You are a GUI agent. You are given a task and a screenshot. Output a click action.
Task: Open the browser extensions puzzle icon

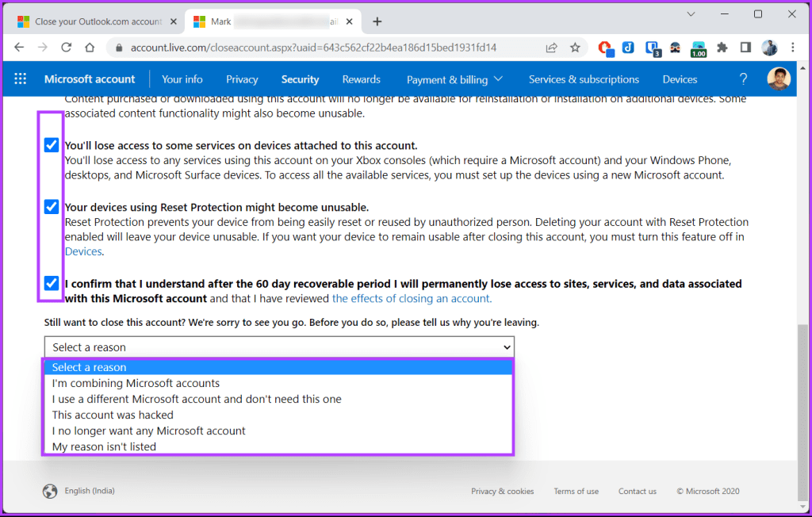tap(722, 48)
